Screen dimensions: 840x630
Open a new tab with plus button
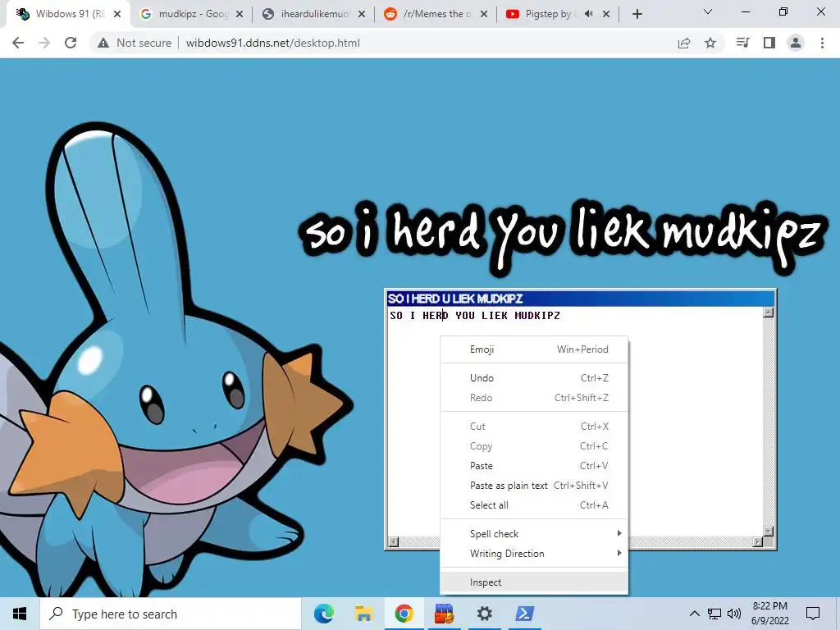(x=637, y=14)
